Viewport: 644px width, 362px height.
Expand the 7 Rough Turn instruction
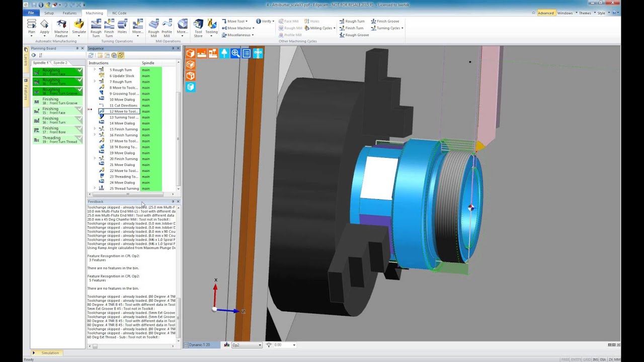(x=95, y=81)
